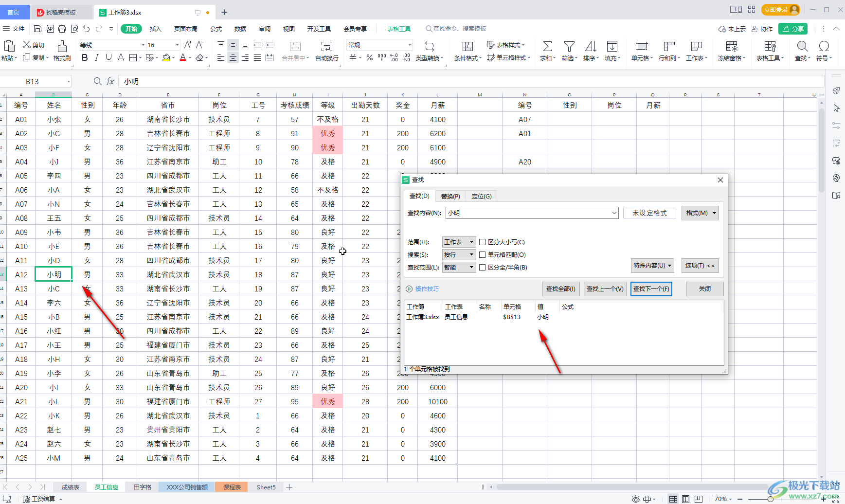
Task: Open the 查找范围 dropdown set to 智能
Action: [459, 267]
